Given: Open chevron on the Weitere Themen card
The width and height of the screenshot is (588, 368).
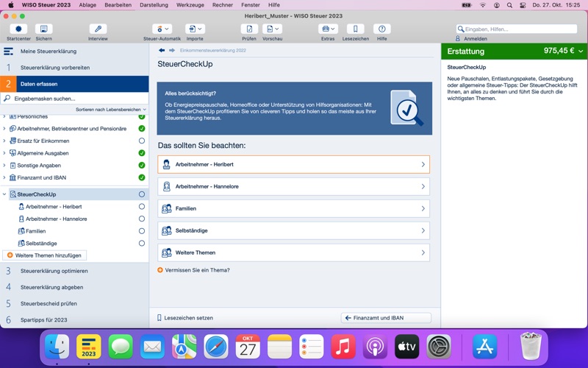Looking at the screenshot, I should tap(423, 252).
